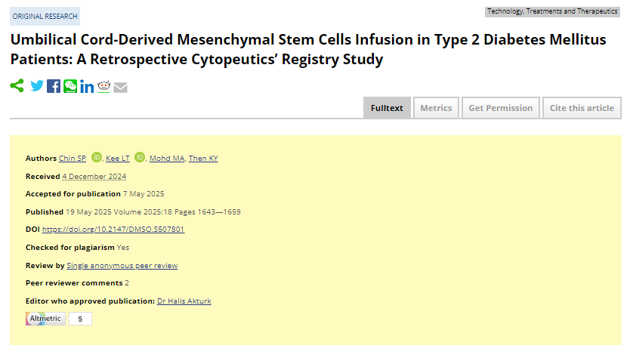Share article on Reddit
Image resolution: width=630 pixels, height=364 pixels.
pyautogui.click(x=103, y=87)
